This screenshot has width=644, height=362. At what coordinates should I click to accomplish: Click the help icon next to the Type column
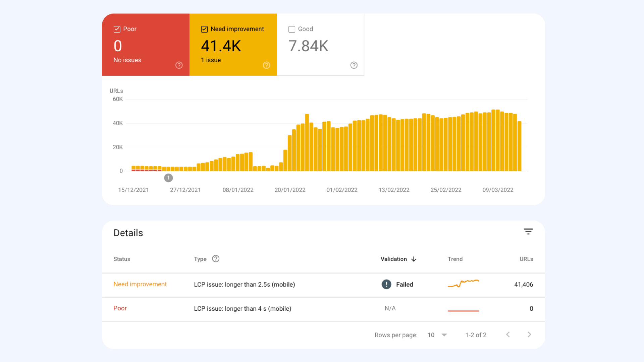pyautogui.click(x=216, y=259)
